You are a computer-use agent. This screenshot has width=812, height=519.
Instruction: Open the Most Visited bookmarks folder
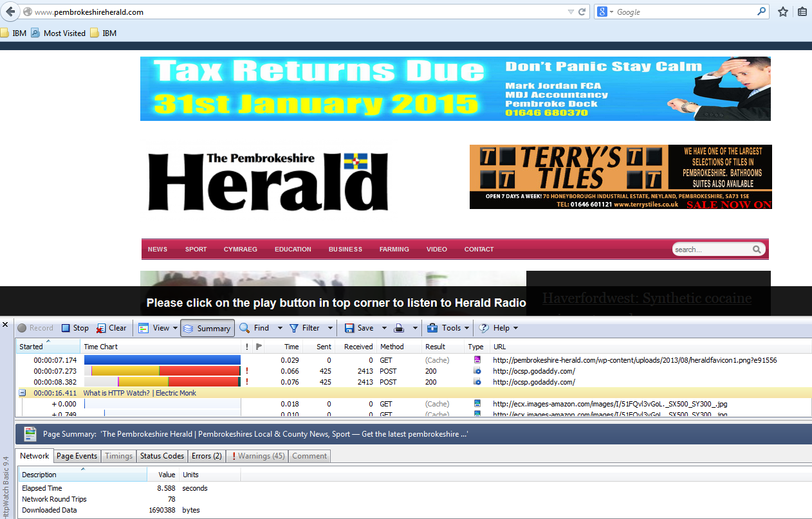pos(58,33)
